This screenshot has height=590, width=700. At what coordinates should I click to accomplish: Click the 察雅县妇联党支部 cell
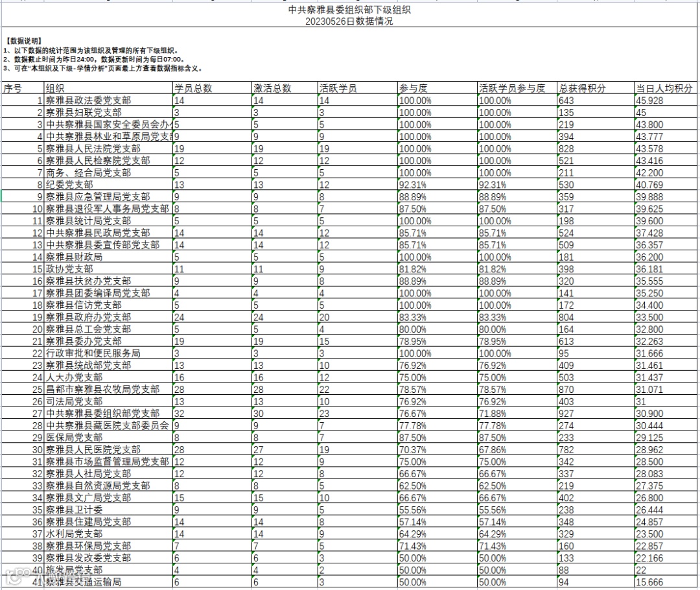pos(108,112)
